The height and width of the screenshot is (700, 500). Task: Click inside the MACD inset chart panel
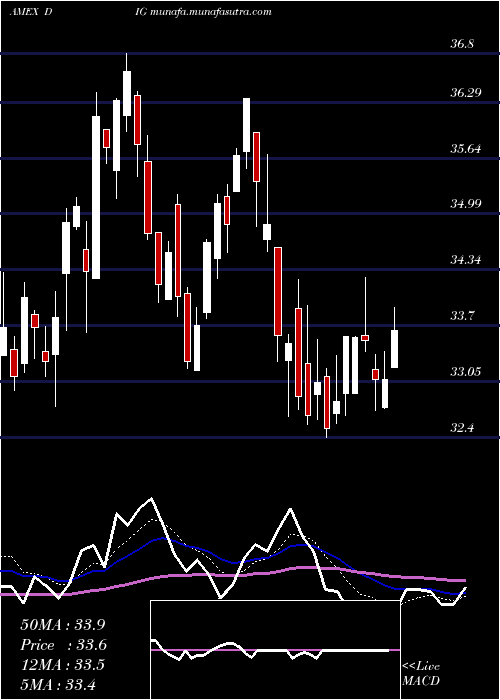(275, 650)
